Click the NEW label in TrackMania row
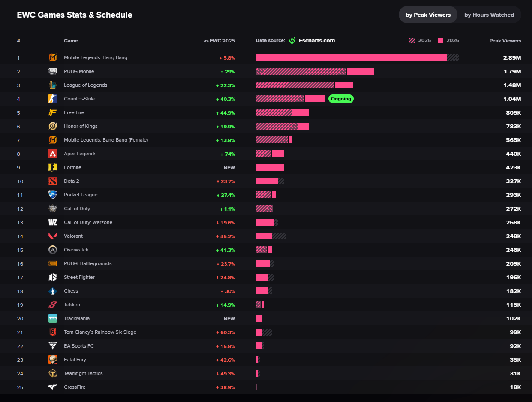 (x=229, y=319)
